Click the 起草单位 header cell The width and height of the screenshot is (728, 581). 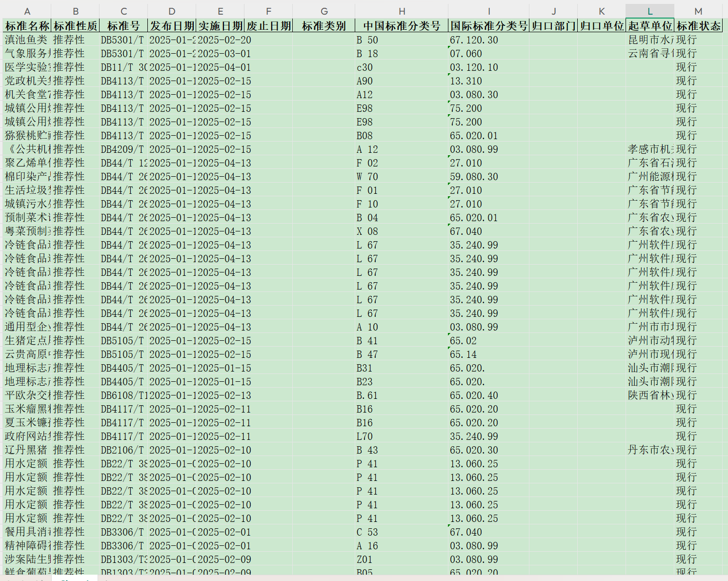click(x=650, y=26)
